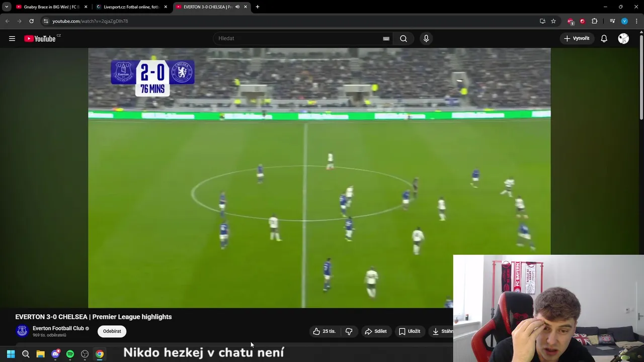Open the red adblock extension icon

(571, 21)
